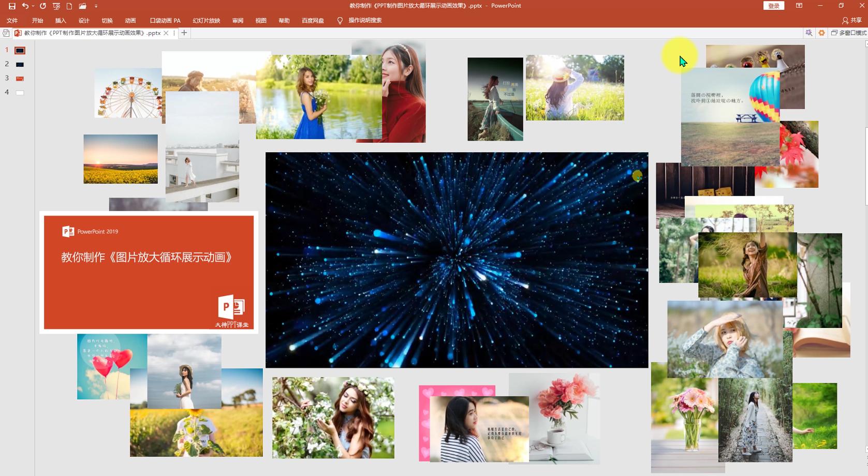The height and width of the screenshot is (476, 868).
Task: Click the 登录 sign-in button
Action: [x=774, y=6]
